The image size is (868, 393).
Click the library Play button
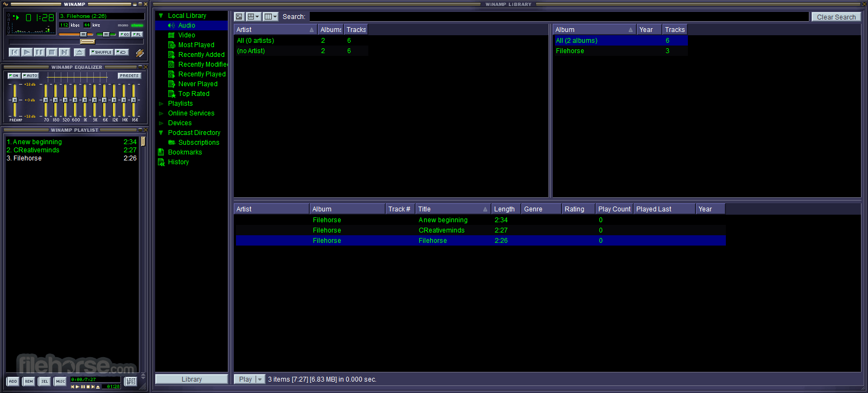pyautogui.click(x=245, y=379)
